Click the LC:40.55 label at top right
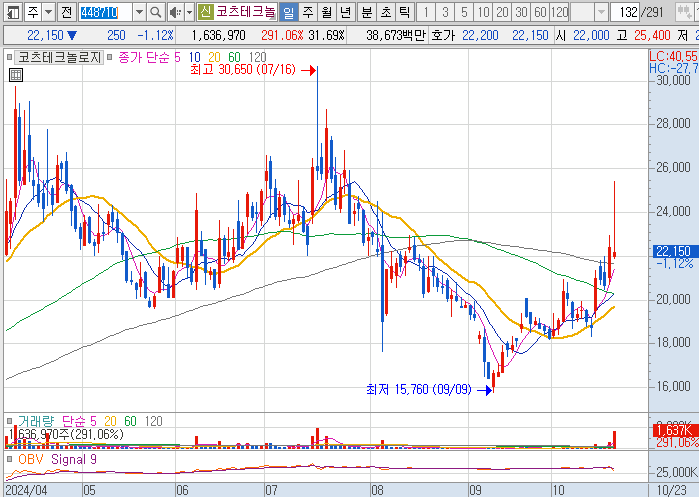Screen dimensions: 699x497 [673, 56]
